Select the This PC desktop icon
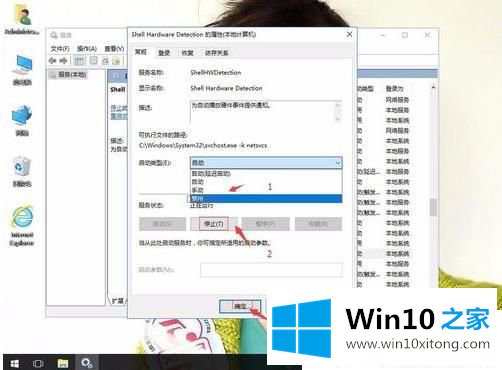 (x=22, y=71)
